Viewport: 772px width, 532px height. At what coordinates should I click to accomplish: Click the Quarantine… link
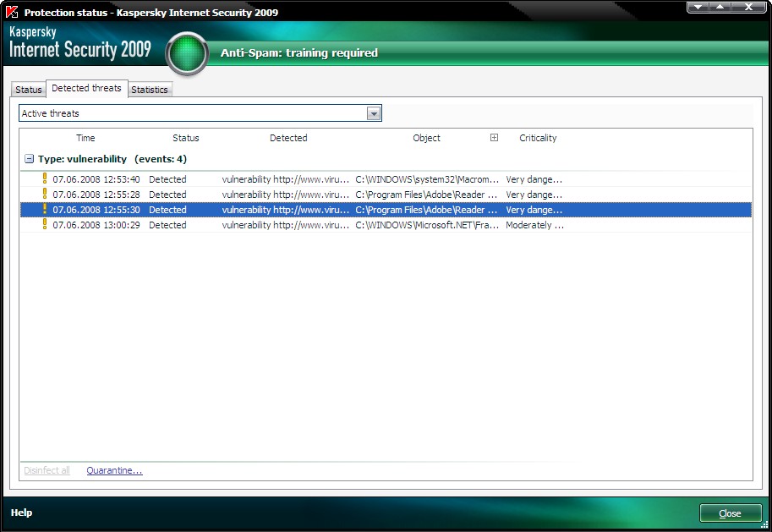point(114,470)
